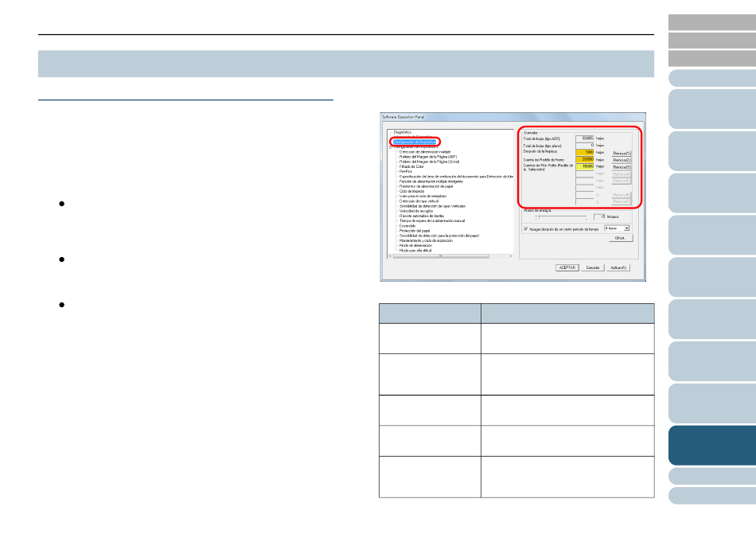Select Modo para alta altitud item
756x534 pixels.
(x=415, y=251)
